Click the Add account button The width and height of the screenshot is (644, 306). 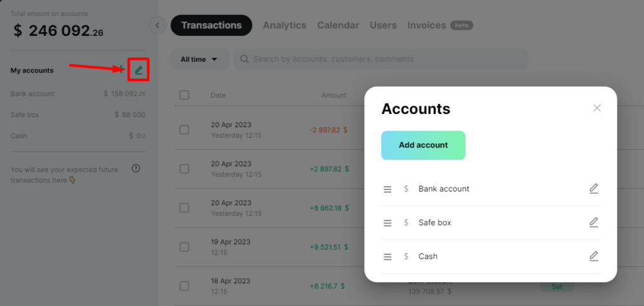[x=423, y=145]
